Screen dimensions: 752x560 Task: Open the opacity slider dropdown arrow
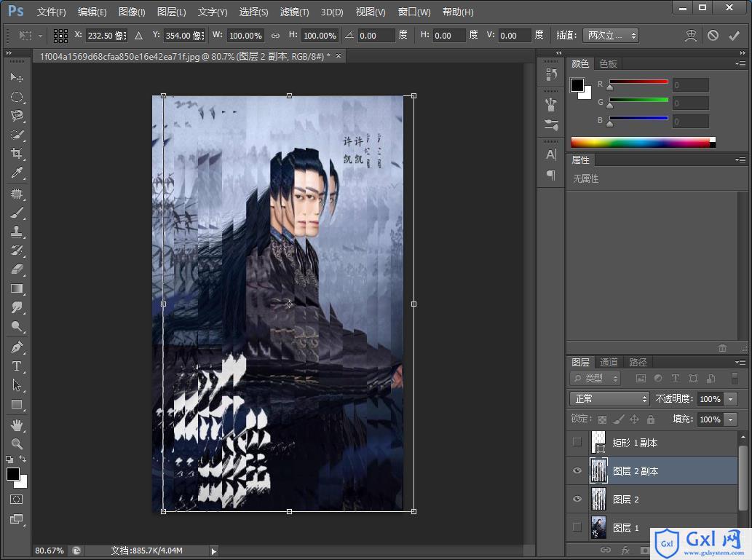click(730, 399)
